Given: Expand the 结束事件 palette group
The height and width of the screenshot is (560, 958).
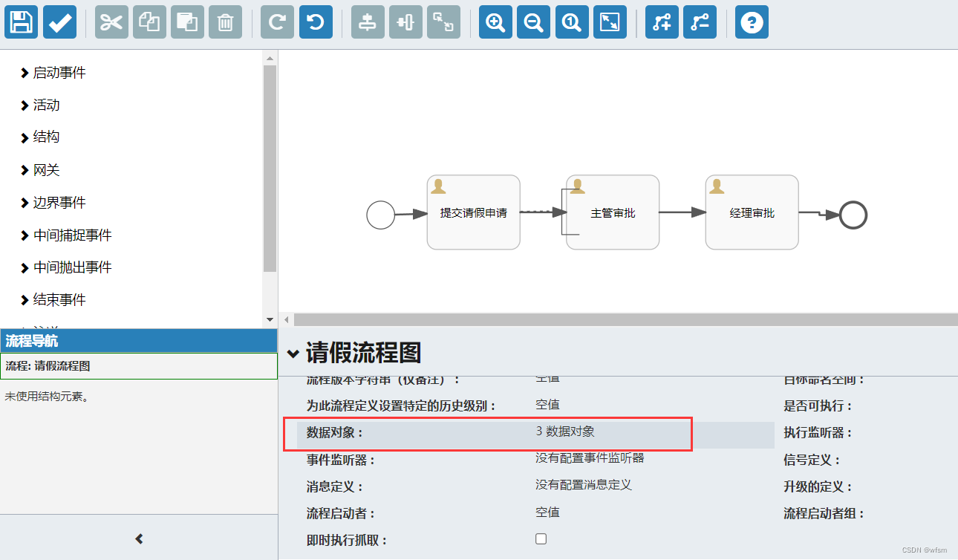Looking at the screenshot, I should [53, 300].
